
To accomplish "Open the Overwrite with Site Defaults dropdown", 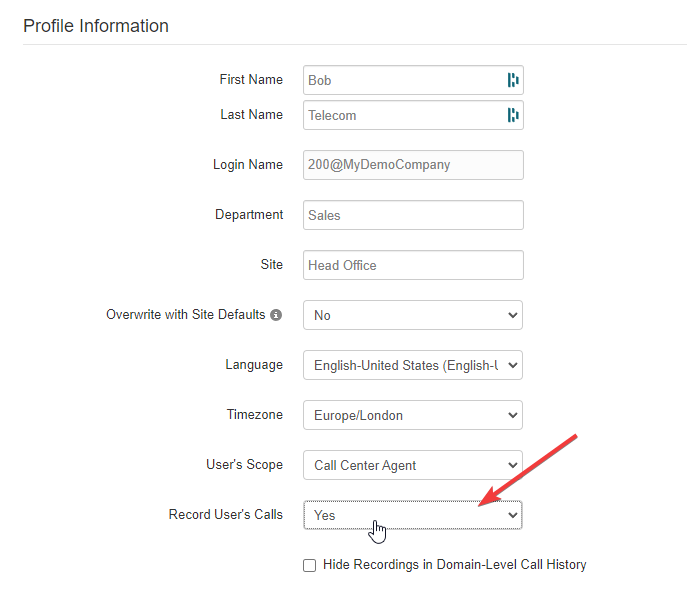I will point(413,315).
